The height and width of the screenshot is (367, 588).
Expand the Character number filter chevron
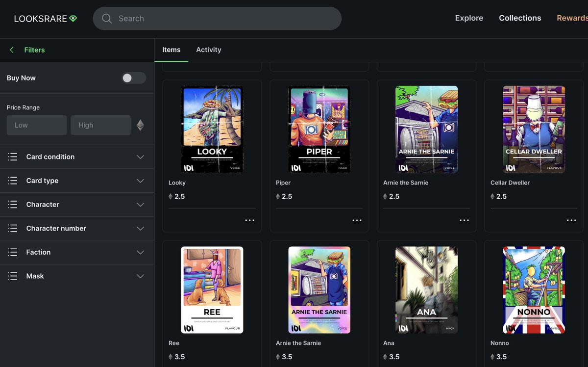(x=141, y=229)
